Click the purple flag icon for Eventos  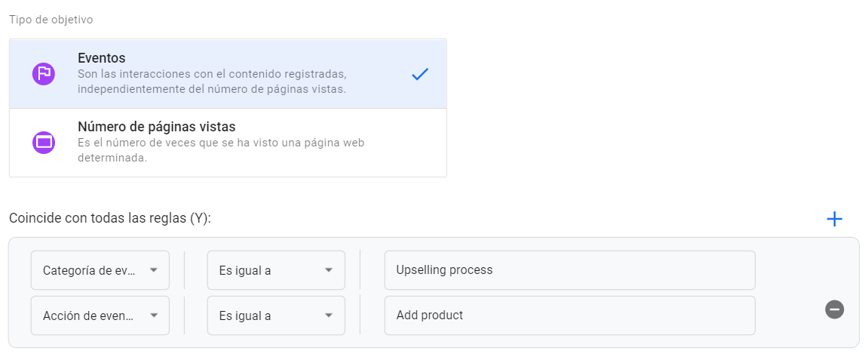(44, 73)
